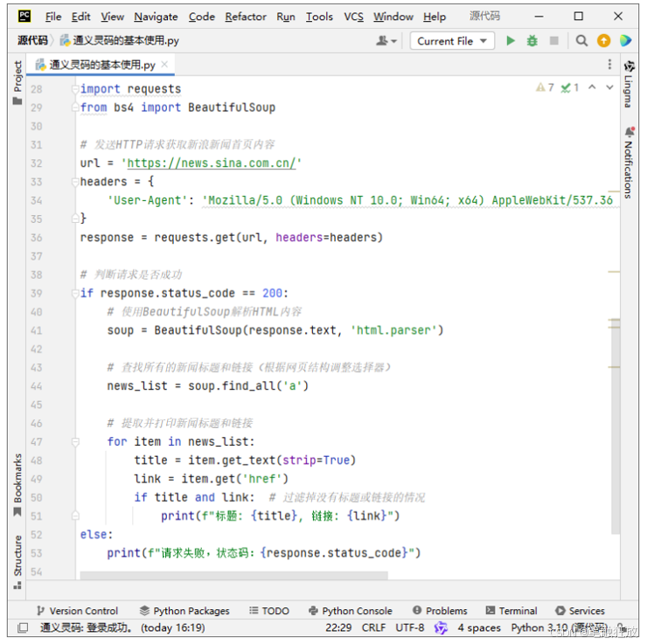The image size is (647, 644).
Task: Open the Notifications side panel
Action: pyautogui.click(x=629, y=163)
